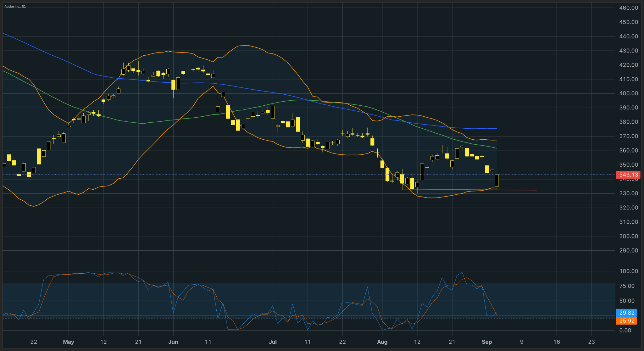Image resolution: width=644 pixels, height=351 pixels.
Task: Click the Jun label on the time axis
Action: coord(173,342)
